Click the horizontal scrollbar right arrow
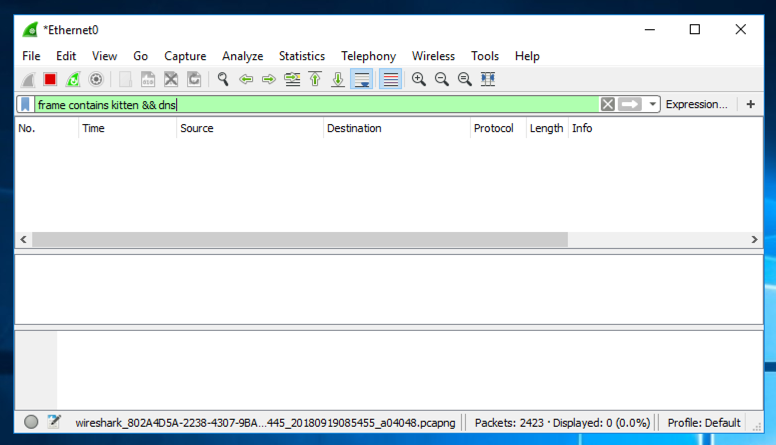This screenshot has width=776, height=445. (754, 240)
